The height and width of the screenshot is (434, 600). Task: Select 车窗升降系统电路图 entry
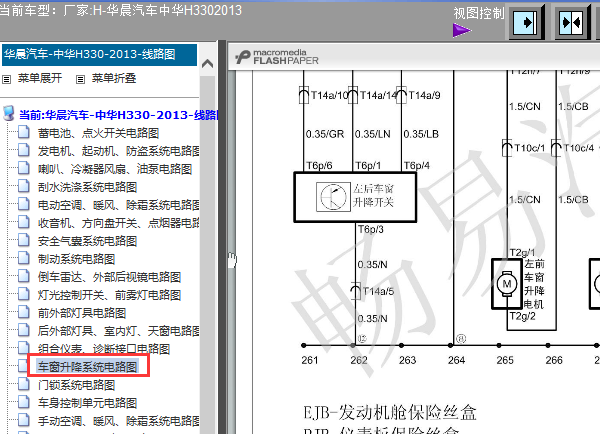coord(87,367)
